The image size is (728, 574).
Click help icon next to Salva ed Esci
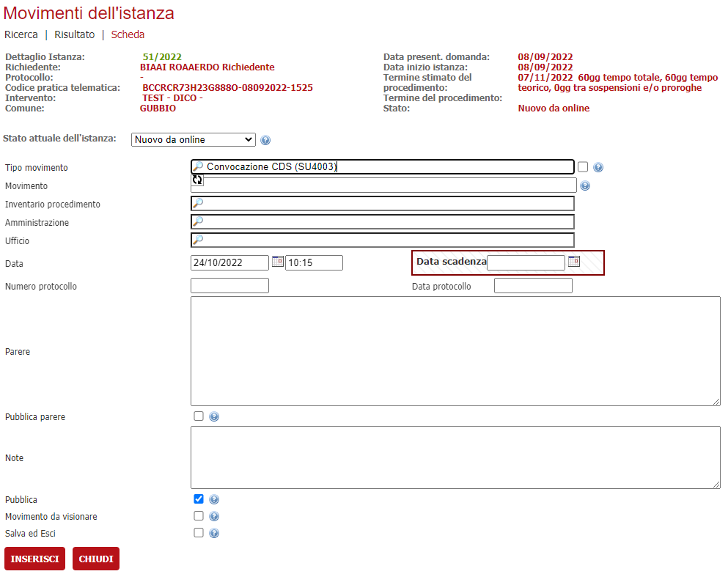[214, 534]
